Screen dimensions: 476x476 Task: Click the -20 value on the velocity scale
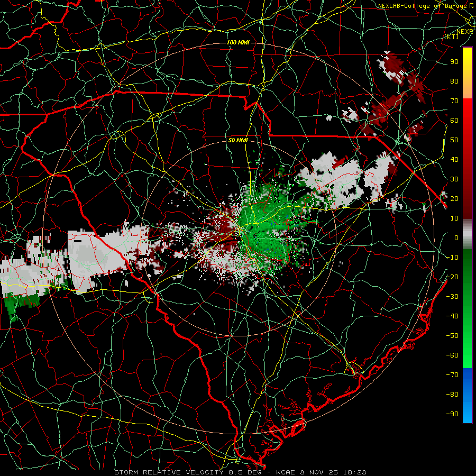click(452, 277)
